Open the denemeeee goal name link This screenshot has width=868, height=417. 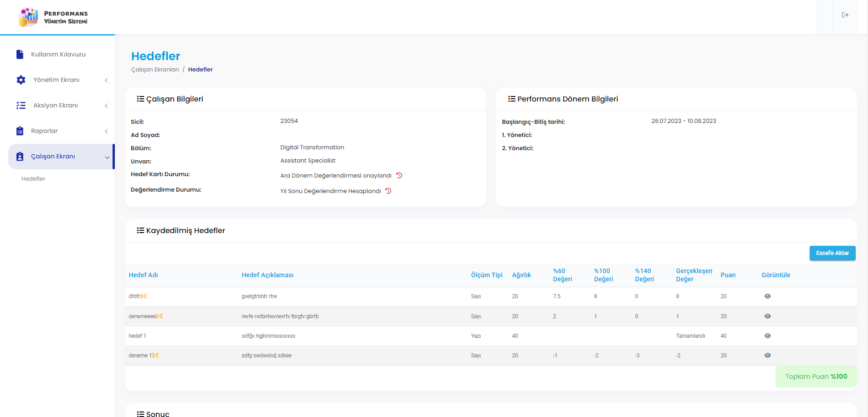pyautogui.click(x=142, y=316)
